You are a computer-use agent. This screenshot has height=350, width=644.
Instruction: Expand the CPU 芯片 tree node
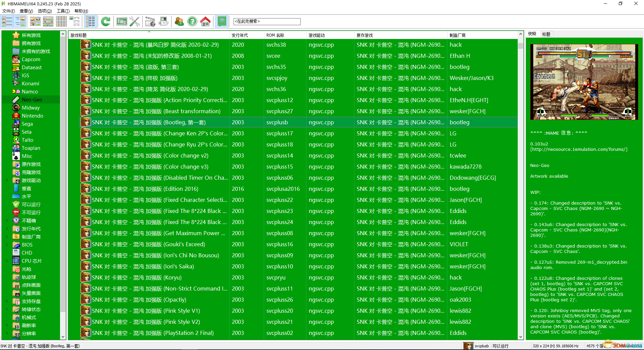pyautogui.click(x=7, y=261)
